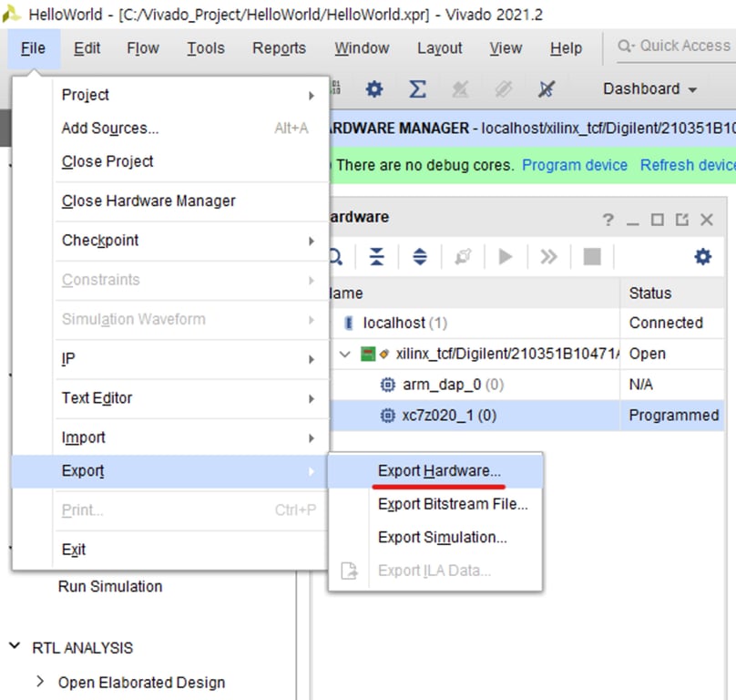Click the chip icon next to xc7z020_1
The width and height of the screenshot is (736, 700).
[x=387, y=416]
